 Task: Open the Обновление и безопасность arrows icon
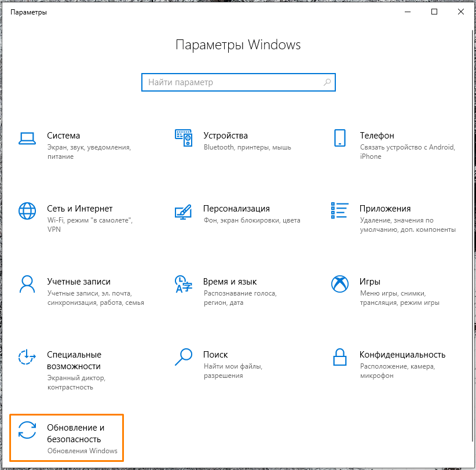[x=27, y=430]
